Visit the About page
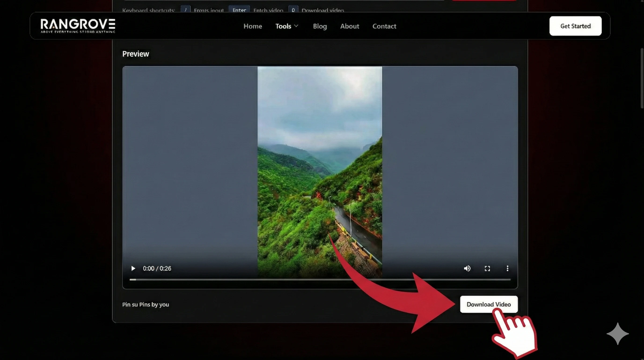 click(350, 26)
